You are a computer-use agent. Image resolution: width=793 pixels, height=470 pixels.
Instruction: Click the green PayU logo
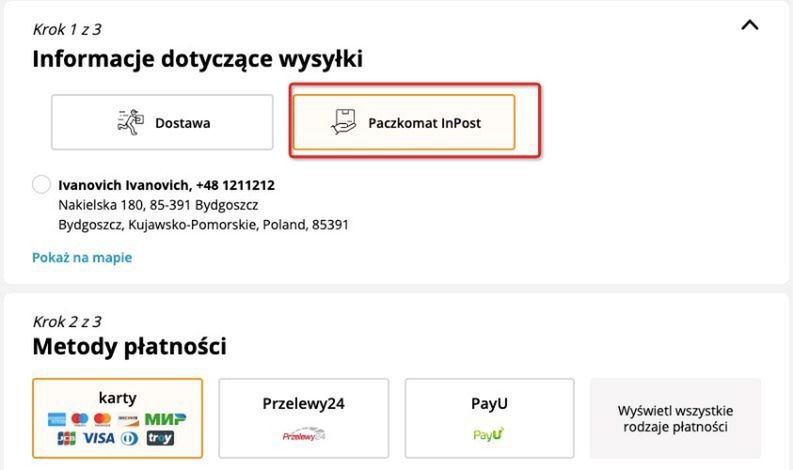click(x=489, y=435)
